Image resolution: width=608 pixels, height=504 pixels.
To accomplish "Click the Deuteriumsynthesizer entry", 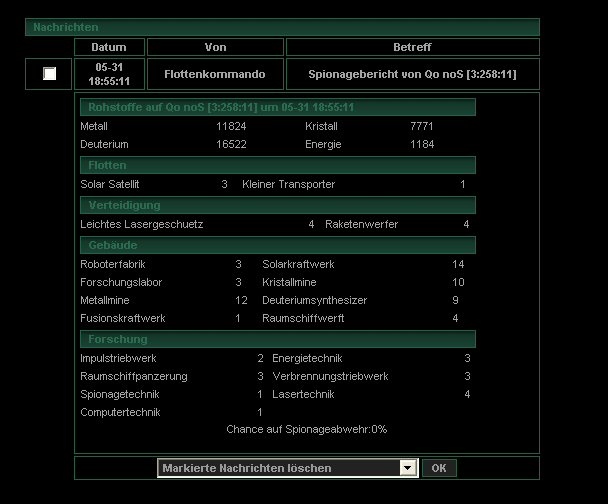I will coord(314,300).
